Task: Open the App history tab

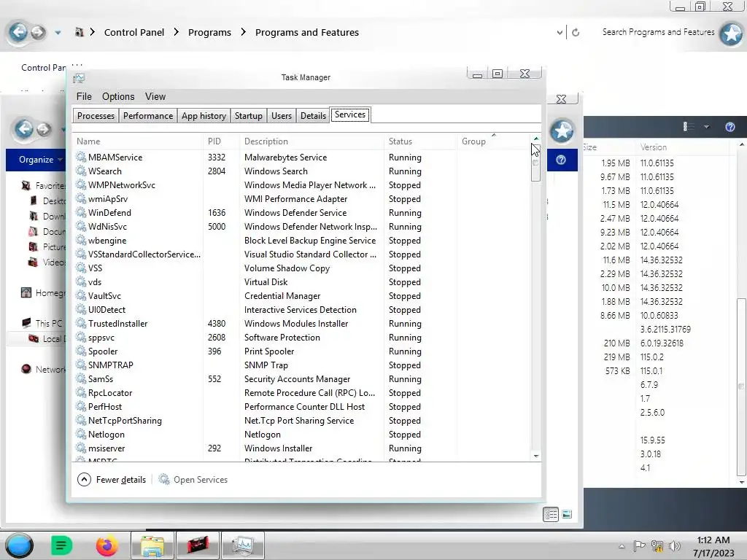Action: [x=204, y=116]
